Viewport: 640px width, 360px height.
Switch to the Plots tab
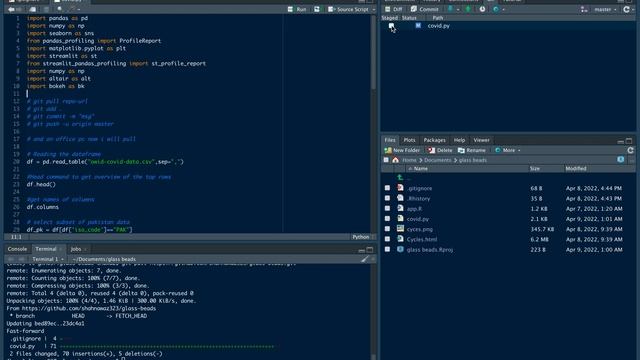409,140
